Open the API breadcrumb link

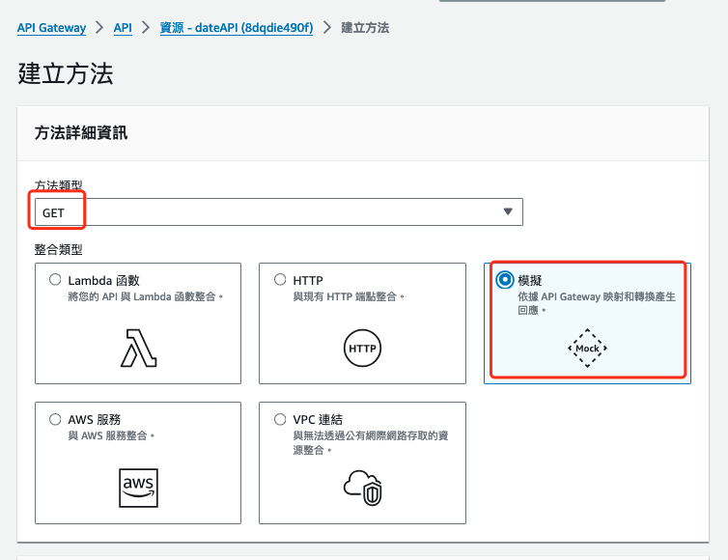tap(123, 28)
